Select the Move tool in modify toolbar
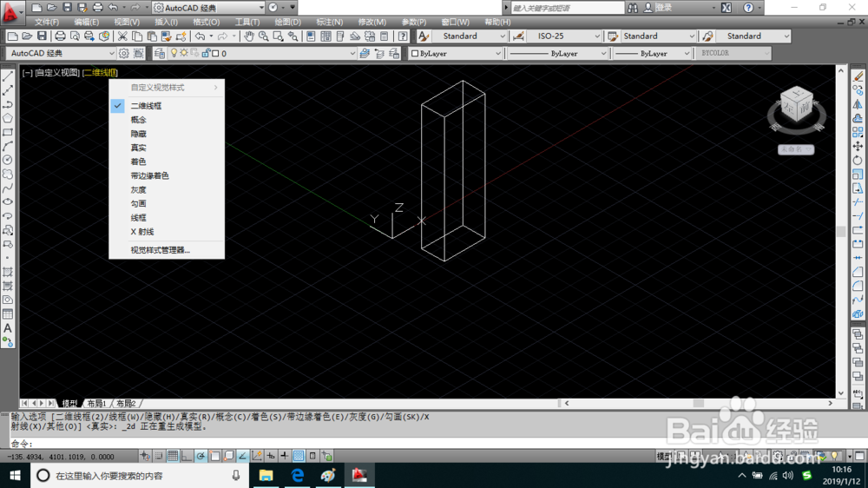This screenshot has width=868, height=488. [858, 146]
